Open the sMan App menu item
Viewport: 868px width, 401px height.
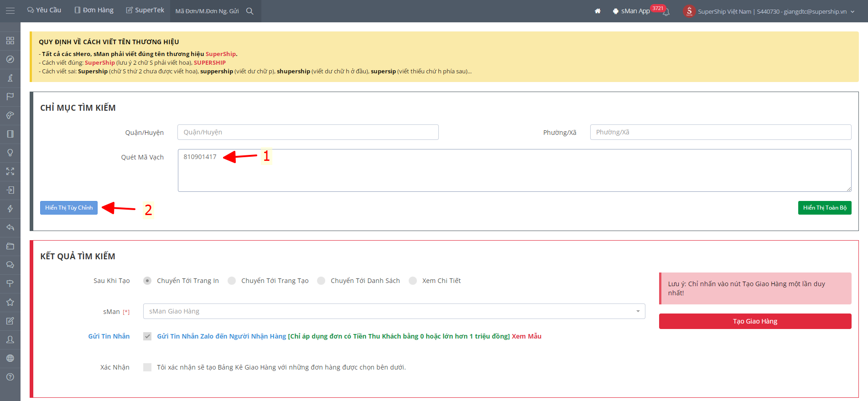pos(631,11)
